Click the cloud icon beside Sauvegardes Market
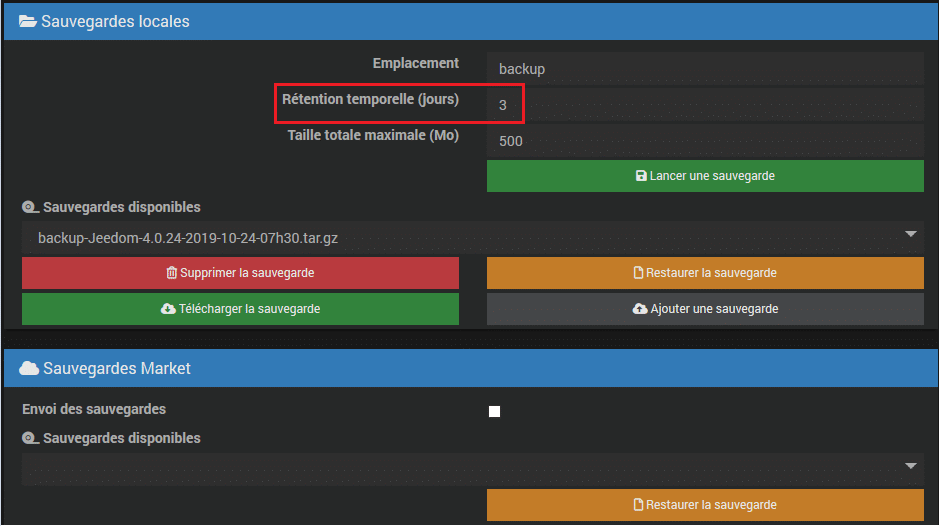The image size is (939, 526). tap(29, 368)
